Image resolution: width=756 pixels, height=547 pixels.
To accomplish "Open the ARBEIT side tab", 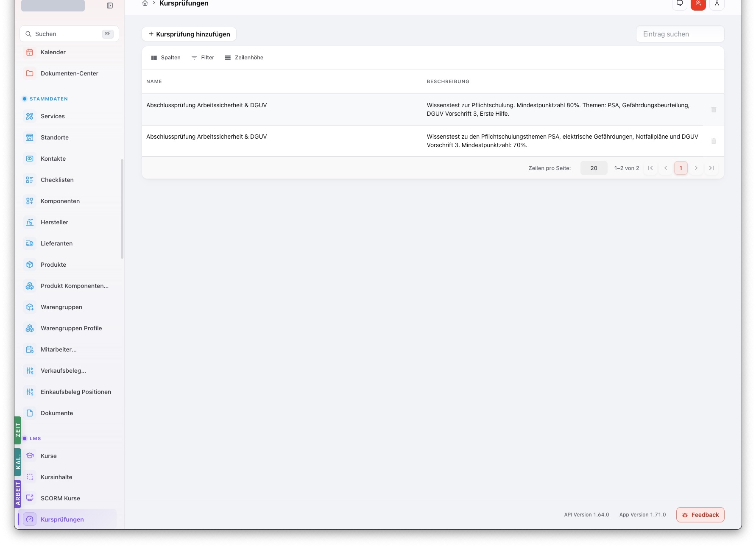I will 18,493.
